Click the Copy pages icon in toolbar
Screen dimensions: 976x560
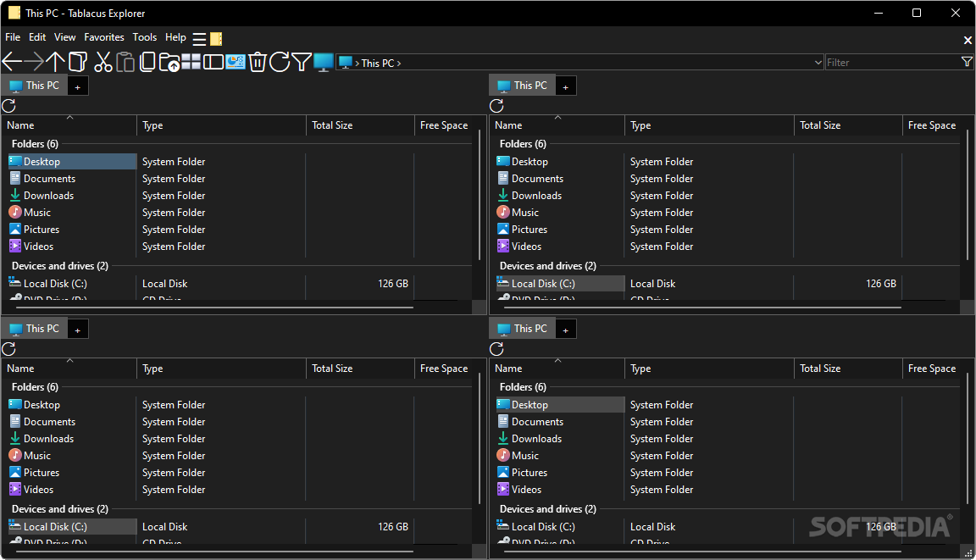(x=147, y=62)
